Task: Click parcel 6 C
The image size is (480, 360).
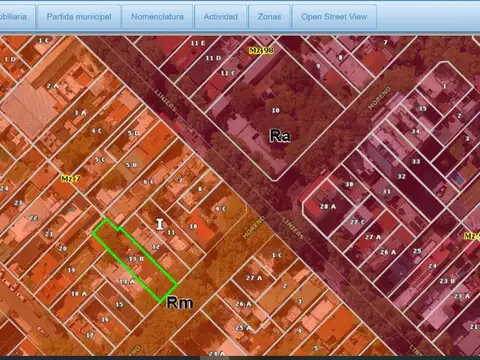Action: tap(148, 182)
